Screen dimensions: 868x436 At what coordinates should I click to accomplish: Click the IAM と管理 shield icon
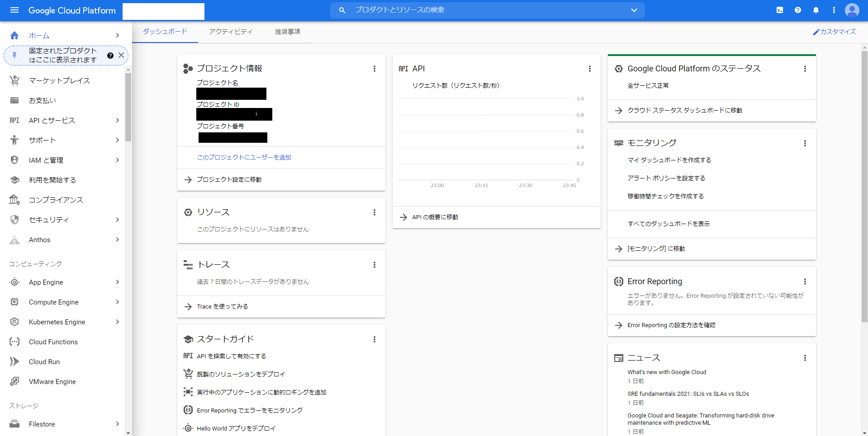(14, 160)
